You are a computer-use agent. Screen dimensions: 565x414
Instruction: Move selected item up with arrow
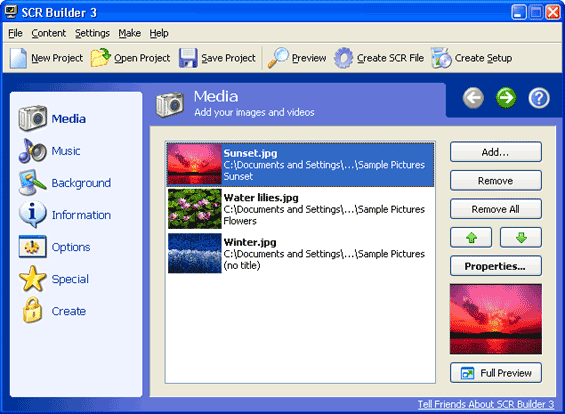click(471, 237)
